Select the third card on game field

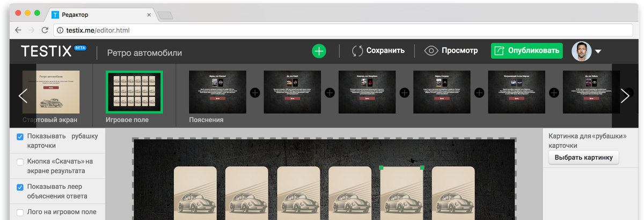click(x=298, y=193)
